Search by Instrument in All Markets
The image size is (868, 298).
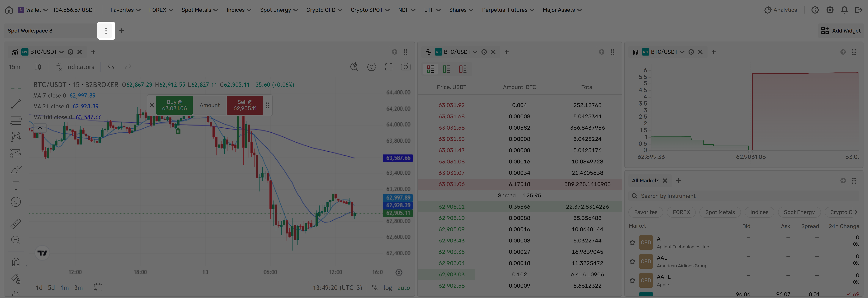coord(744,196)
